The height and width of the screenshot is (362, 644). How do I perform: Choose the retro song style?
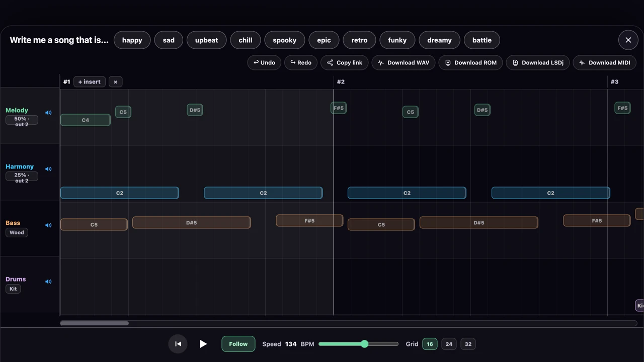[359, 40]
